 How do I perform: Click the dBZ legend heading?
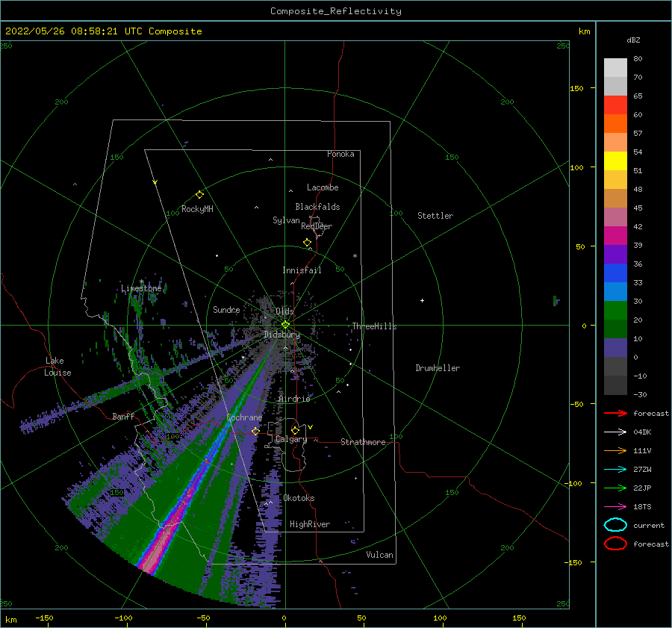(633, 40)
